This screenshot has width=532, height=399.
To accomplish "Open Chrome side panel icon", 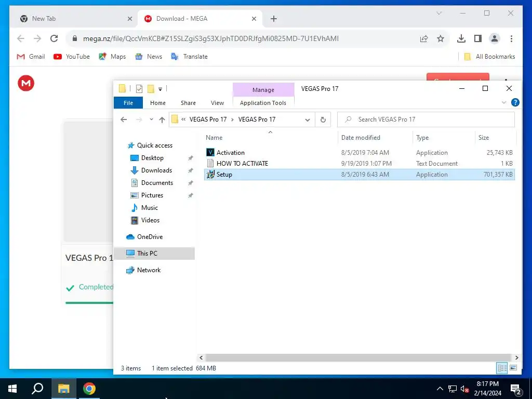I will pos(478,38).
